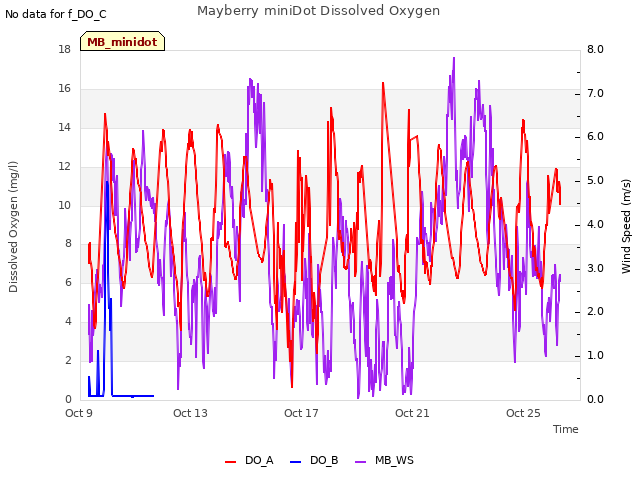Click the chart title Mayberry miniDot Dissolved Oxygen
This screenshot has height=480, width=640.
pyautogui.click(x=318, y=11)
